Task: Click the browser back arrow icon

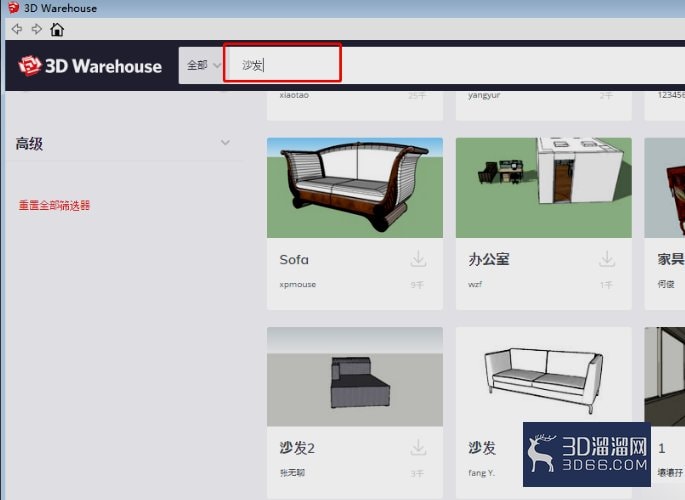Action: coord(17,29)
